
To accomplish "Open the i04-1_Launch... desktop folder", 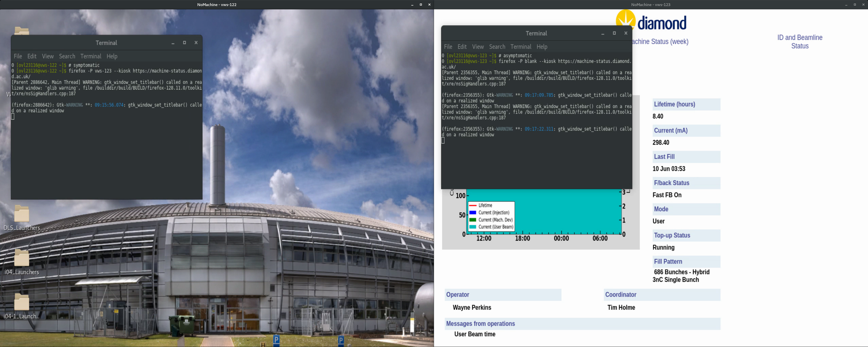I will pyautogui.click(x=21, y=303).
